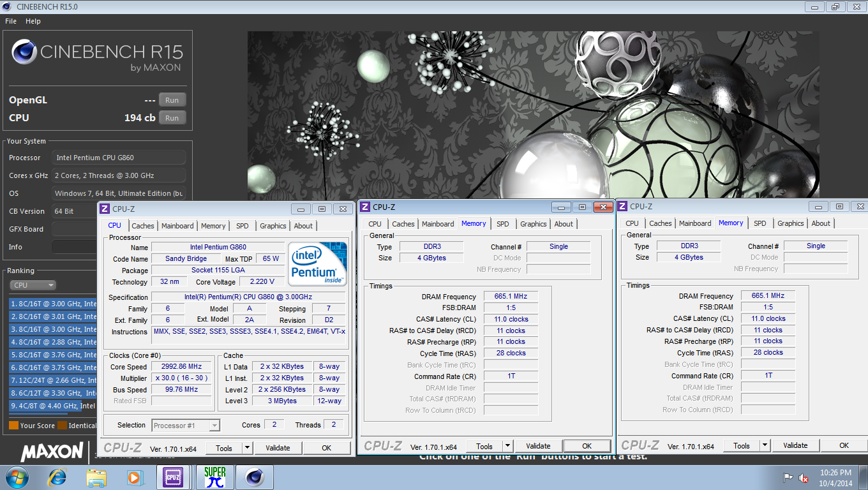
Task: Select ranking row 8. 6C/12T @ 3.30 GHz
Action: click(54, 393)
